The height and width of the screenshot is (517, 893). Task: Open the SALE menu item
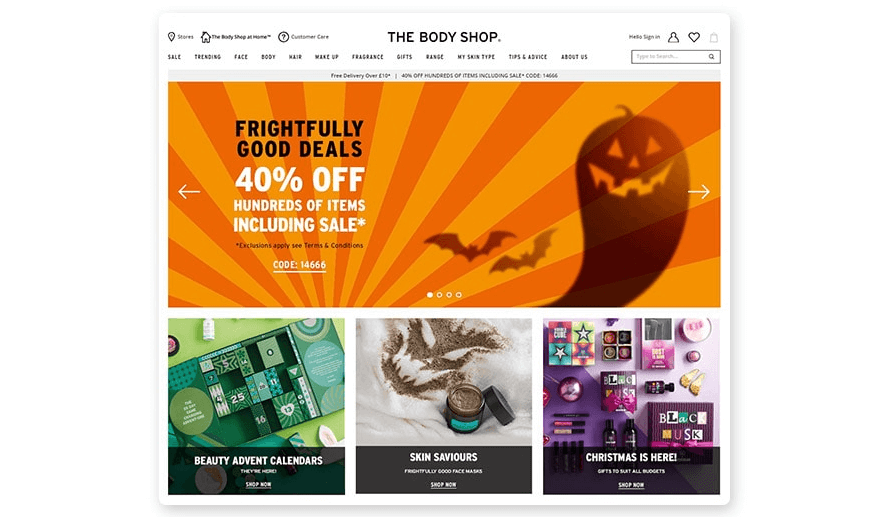pyautogui.click(x=174, y=57)
